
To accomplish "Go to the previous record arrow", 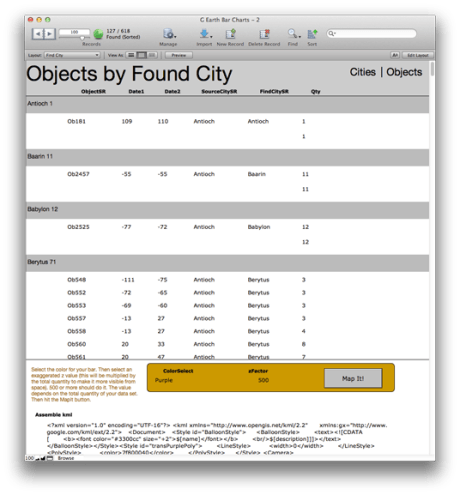I will click(x=38, y=34).
